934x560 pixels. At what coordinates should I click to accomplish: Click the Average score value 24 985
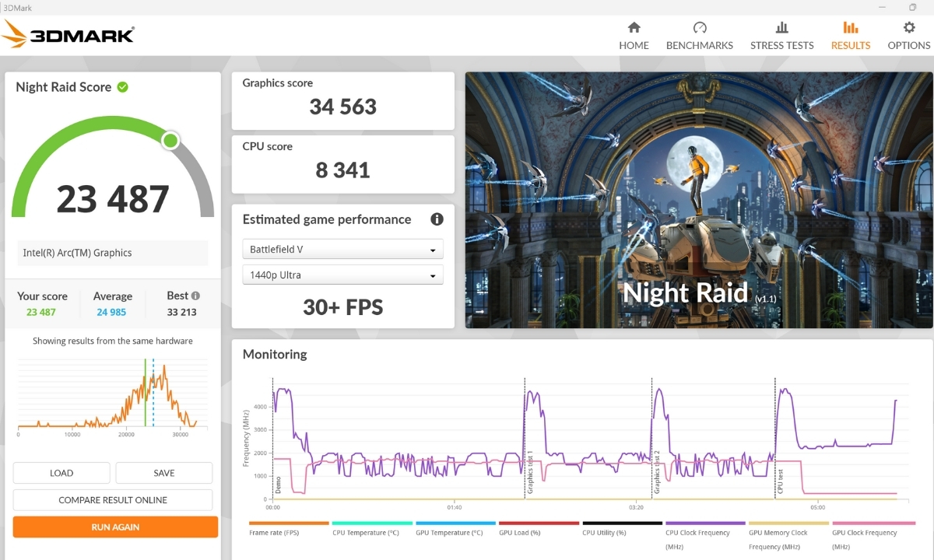click(113, 312)
